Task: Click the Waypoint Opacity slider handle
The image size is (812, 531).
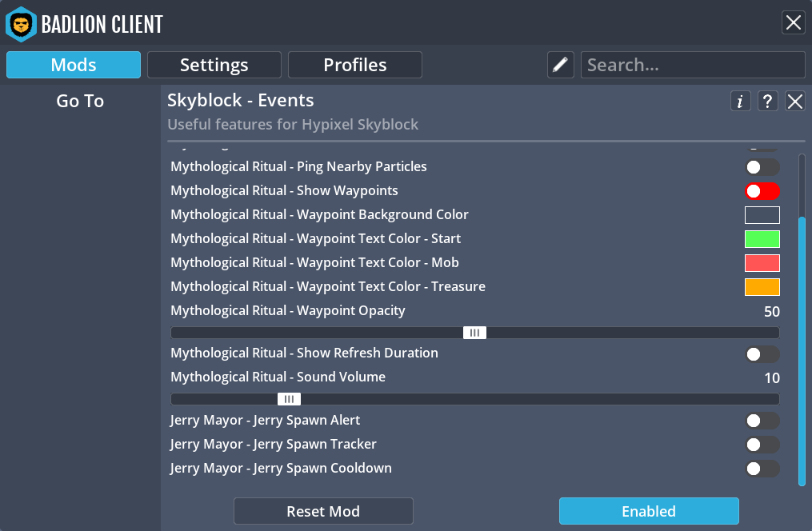Action: pyautogui.click(x=475, y=333)
